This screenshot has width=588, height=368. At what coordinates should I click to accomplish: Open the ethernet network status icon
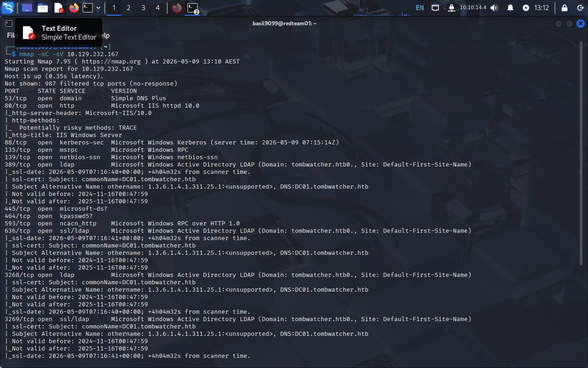pyautogui.click(x=435, y=8)
